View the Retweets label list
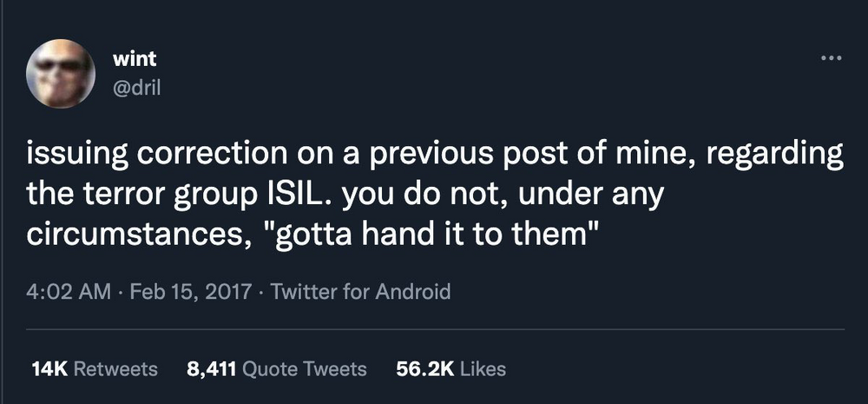 [115, 369]
